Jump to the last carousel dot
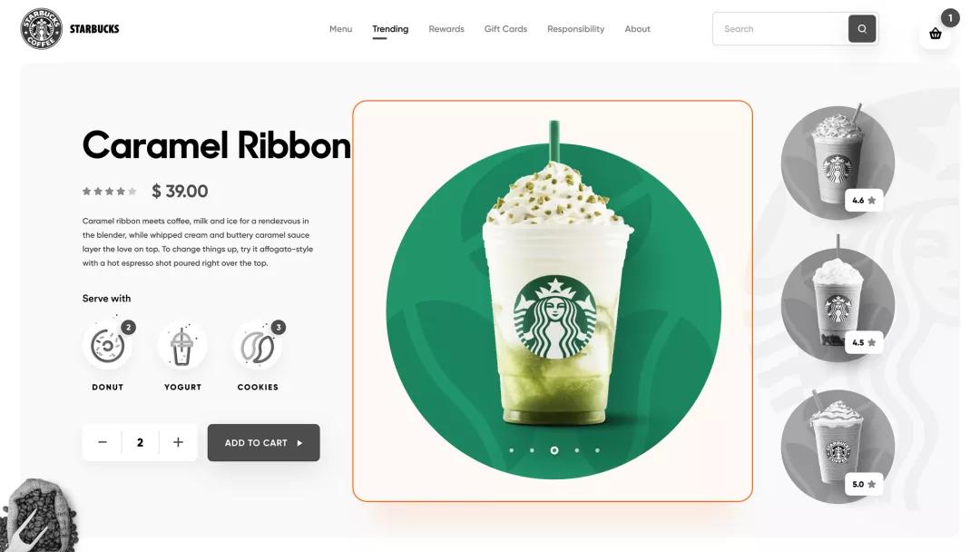Image resolution: width=980 pixels, height=552 pixels. click(x=597, y=450)
